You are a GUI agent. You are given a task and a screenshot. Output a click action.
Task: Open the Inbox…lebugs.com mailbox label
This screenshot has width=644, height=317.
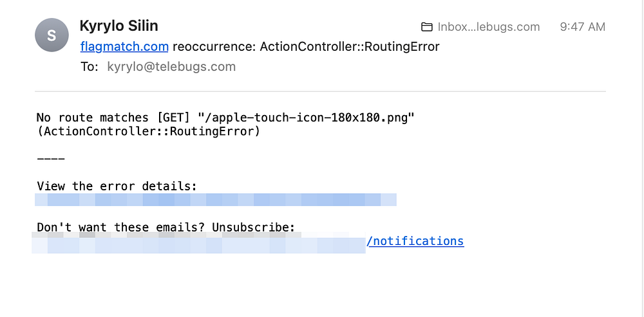tap(488, 27)
